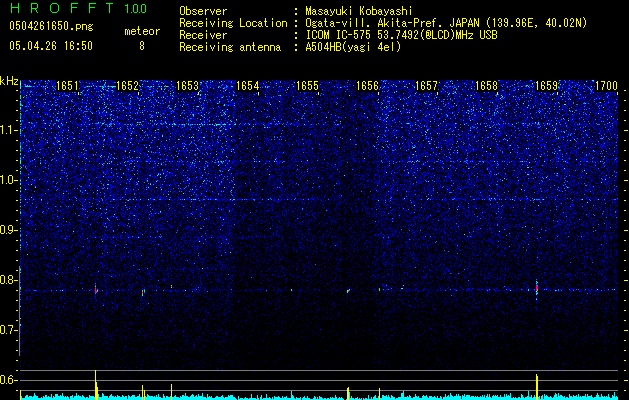Click the meteor count value 8
Viewport: 629px width, 400px height.
[x=142, y=46]
